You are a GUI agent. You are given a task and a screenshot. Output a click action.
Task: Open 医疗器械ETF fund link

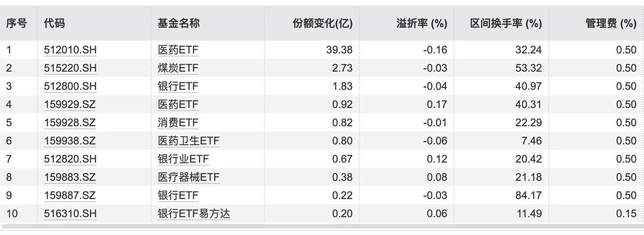pos(188,177)
